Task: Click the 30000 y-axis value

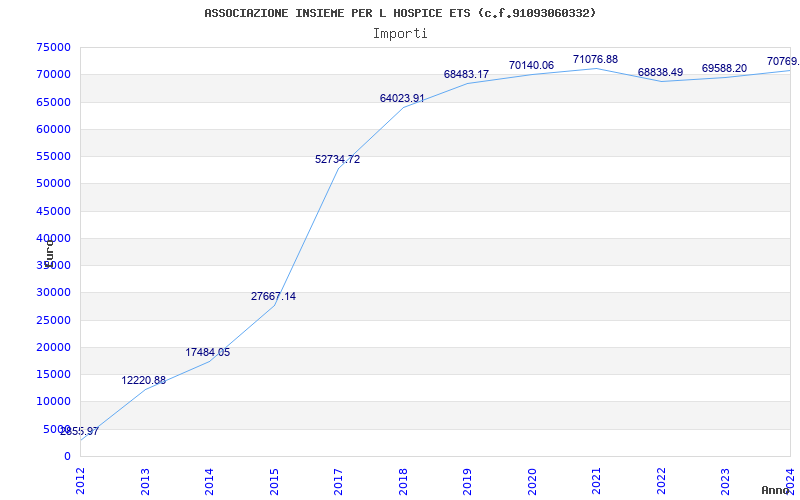Action: tap(54, 293)
